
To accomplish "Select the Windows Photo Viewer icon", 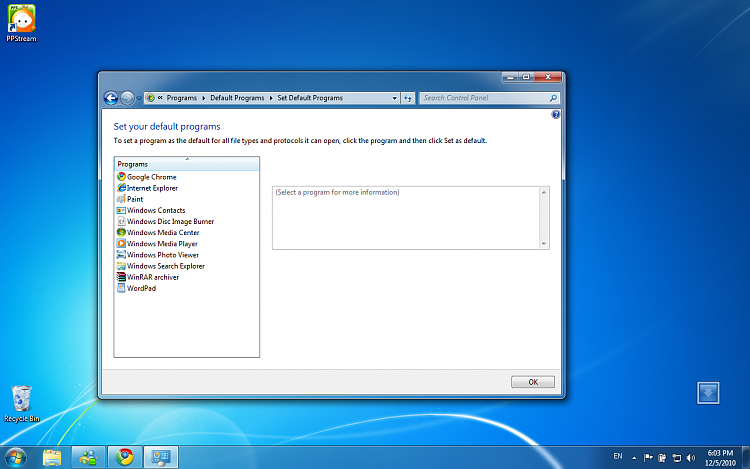I will tap(121, 255).
